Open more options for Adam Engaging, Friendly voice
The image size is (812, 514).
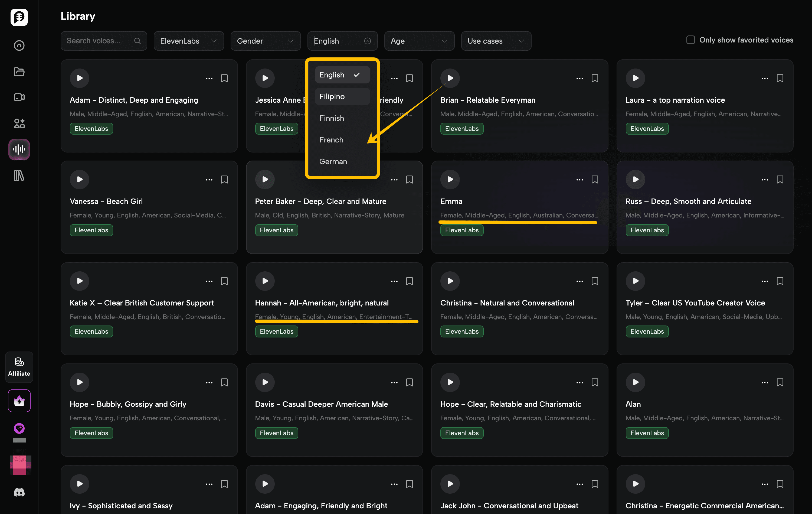pos(394,484)
